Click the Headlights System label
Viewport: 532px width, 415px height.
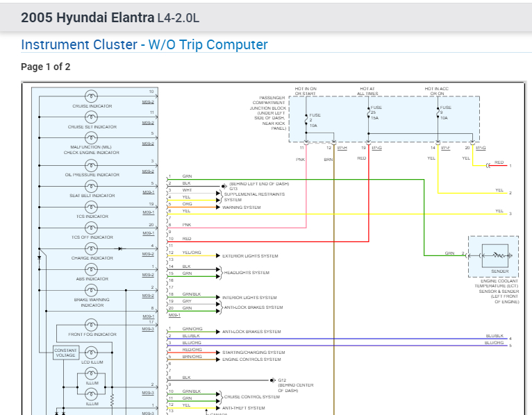click(x=247, y=273)
